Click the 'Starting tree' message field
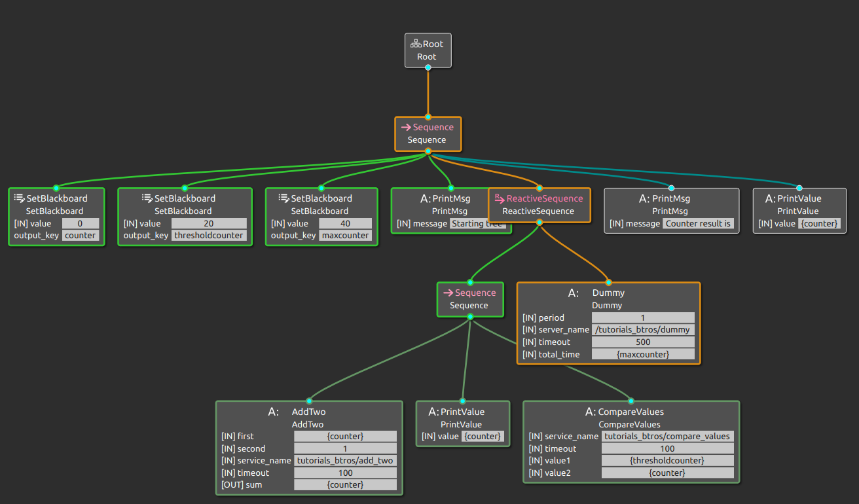This screenshot has height=504, width=859. coord(478,223)
